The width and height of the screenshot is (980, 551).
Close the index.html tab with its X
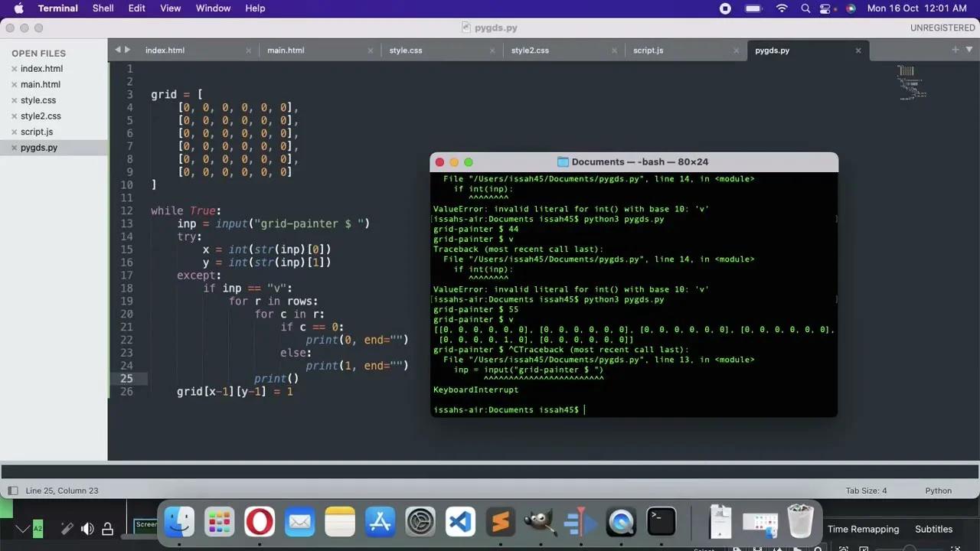[248, 51]
